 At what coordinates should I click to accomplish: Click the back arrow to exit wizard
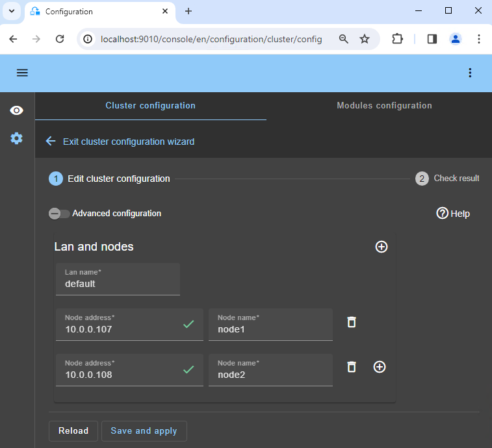click(51, 141)
